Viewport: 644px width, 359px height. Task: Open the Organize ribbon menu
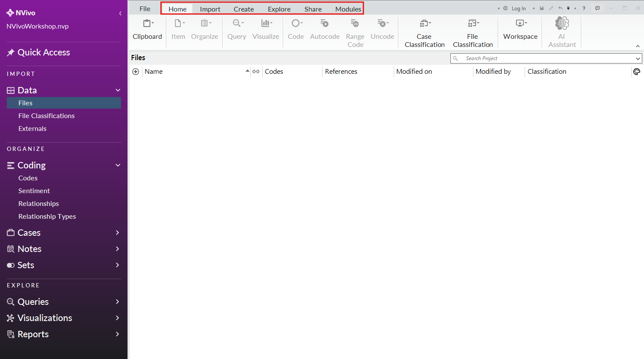coord(205,29)
